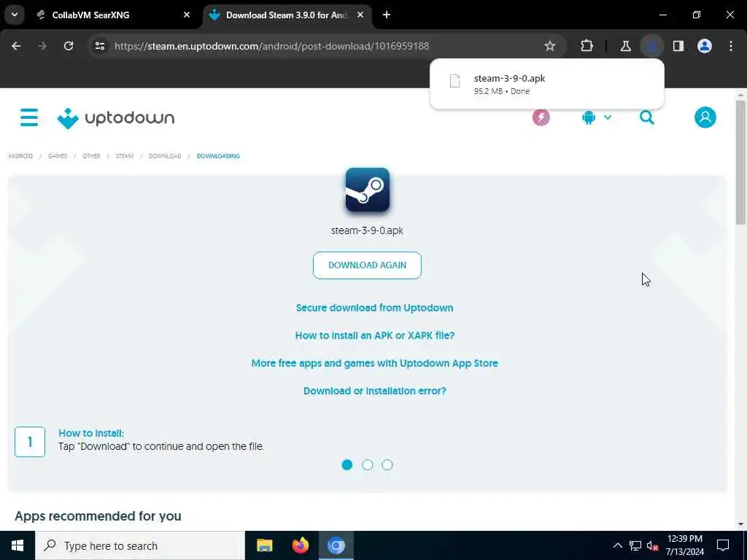Select the first carousel dot
The image size is (747, 560).
point(347,464)
